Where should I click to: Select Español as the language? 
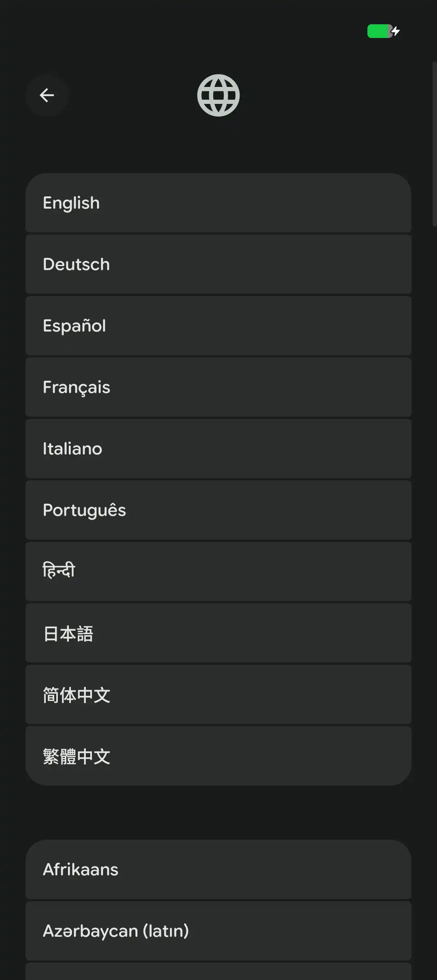tap(218, 326)
